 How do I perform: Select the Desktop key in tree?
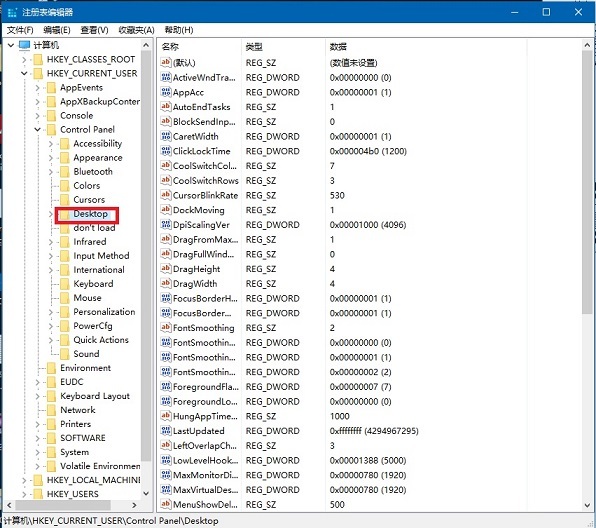(90, 214)
